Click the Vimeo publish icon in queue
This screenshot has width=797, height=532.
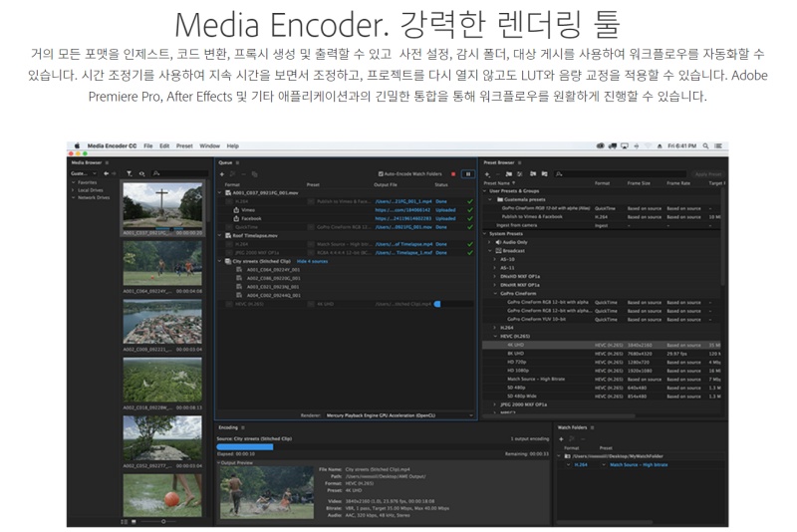tap(236, 210)
